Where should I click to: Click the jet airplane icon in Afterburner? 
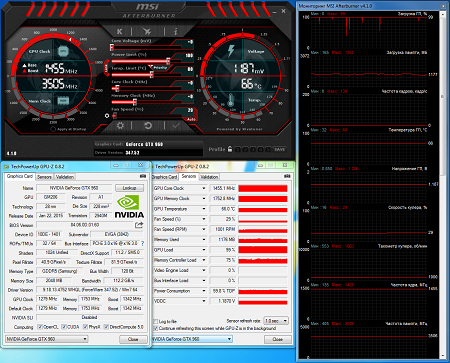pyautogui.click(x=147, y=31)
